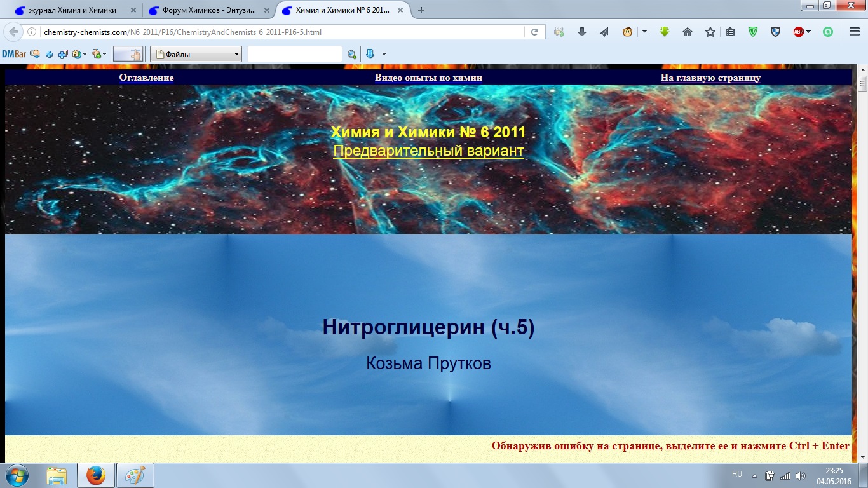Reload the current page
Image resolution: width=868 pixels, height=488 pixels.
[x=535, y=32]
